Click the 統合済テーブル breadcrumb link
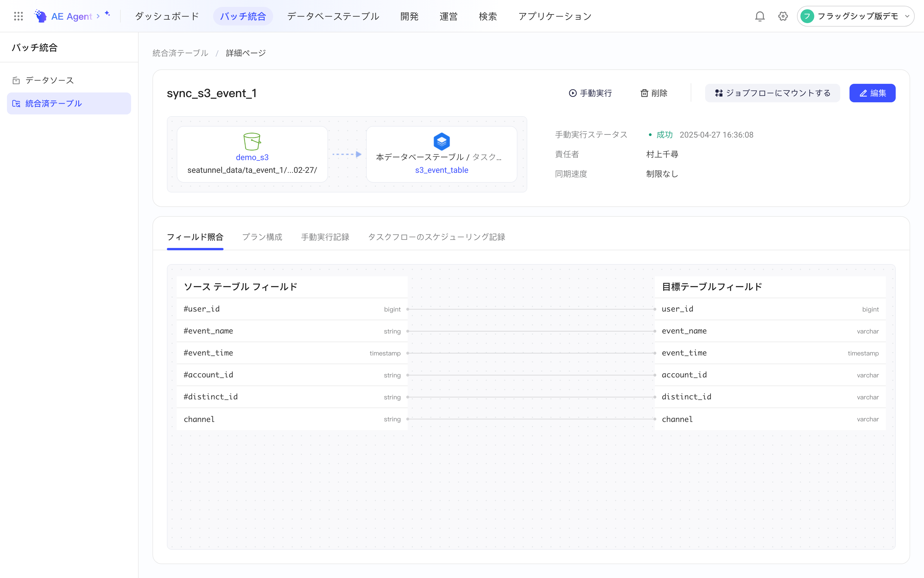This screenshot has width=924, height=578. pos(180,53)
